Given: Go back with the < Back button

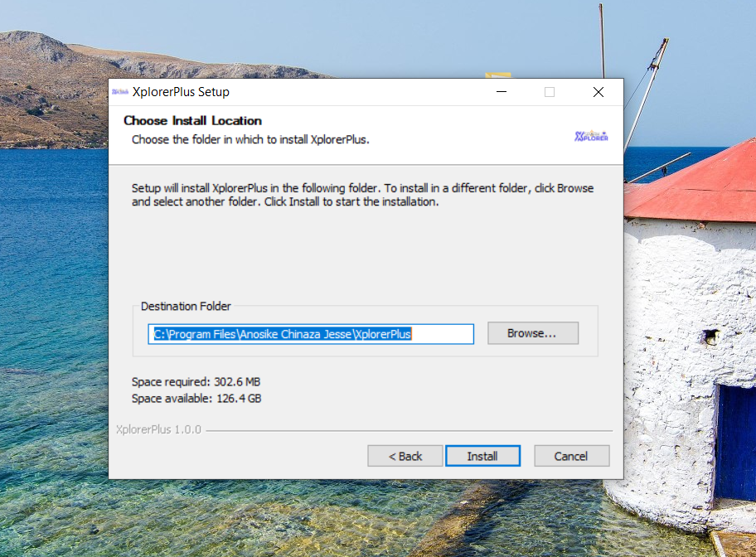Looking at the screenshot, I should pyautogui.click(x=406, y=456).
